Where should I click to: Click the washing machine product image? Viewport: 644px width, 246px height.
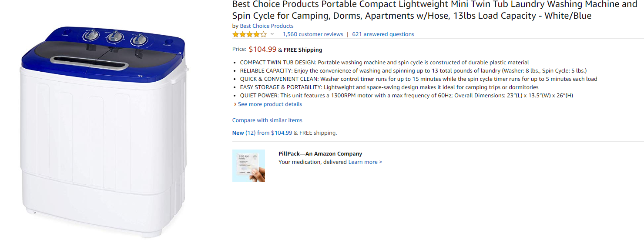pos(104,130)
